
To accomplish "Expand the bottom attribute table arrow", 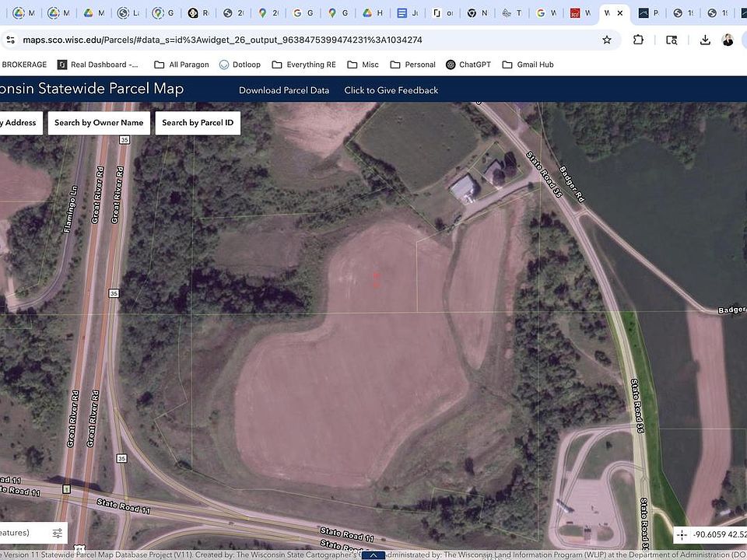I will point(373,555).
